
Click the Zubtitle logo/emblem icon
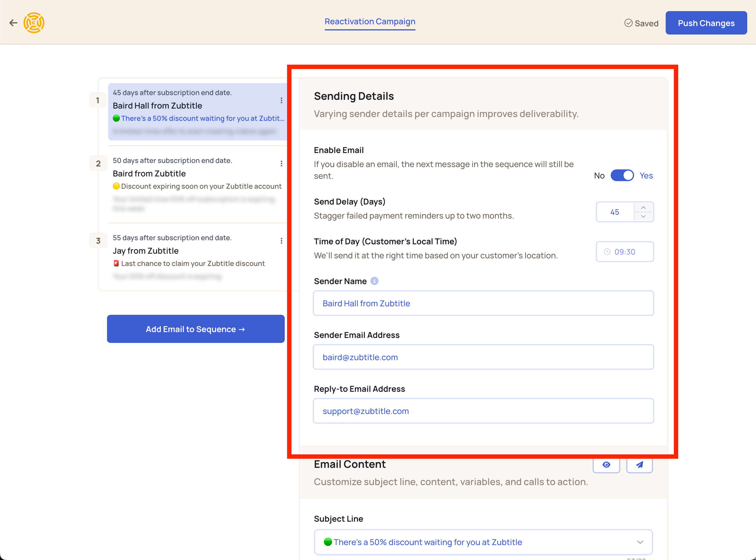[x=34, y=22]
